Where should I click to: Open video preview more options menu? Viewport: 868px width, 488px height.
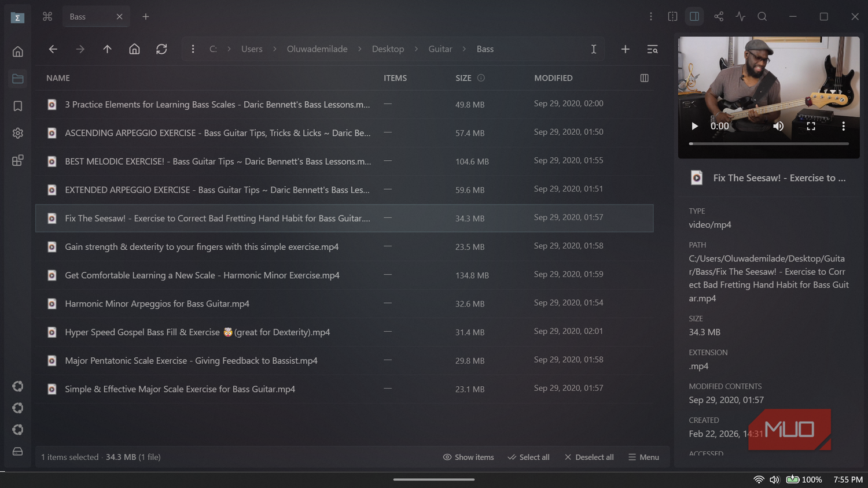click(843, 126)
